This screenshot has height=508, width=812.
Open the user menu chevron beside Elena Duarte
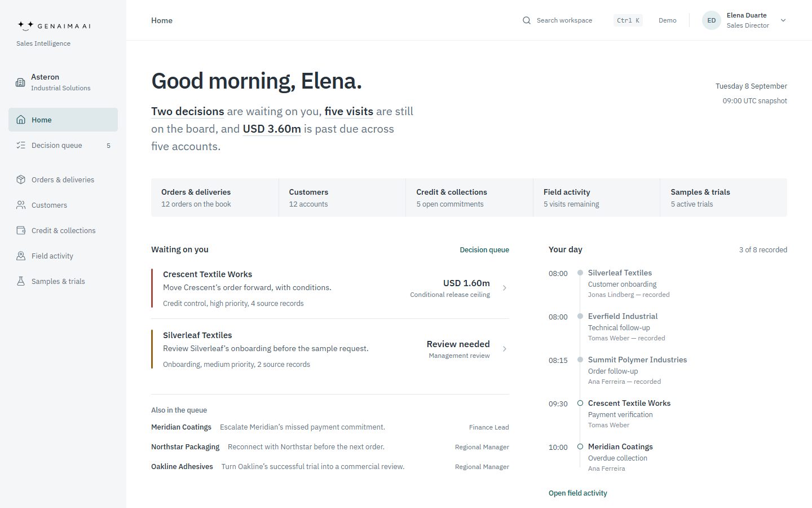tap(783, 20)
